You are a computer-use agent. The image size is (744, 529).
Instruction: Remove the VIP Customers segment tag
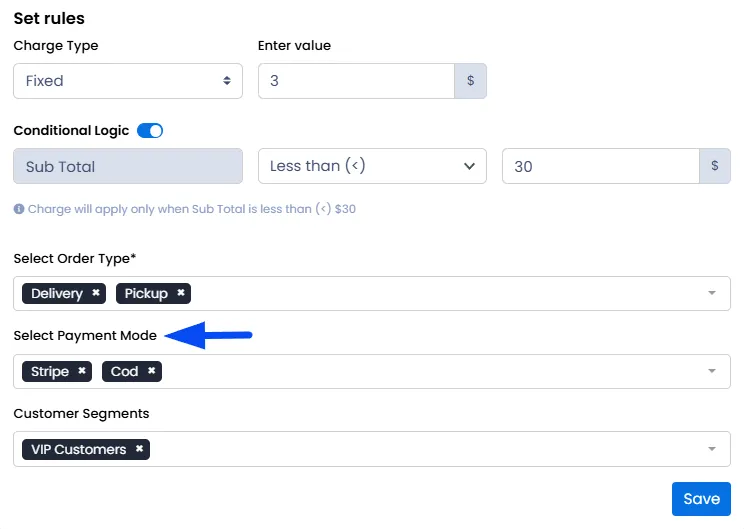coord(139,448)
